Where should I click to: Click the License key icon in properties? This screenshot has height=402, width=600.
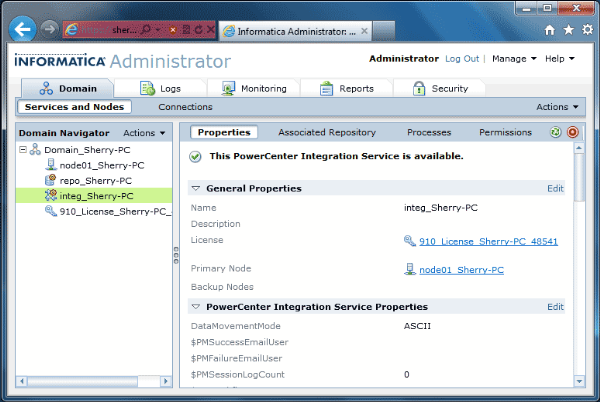[410, 241]
